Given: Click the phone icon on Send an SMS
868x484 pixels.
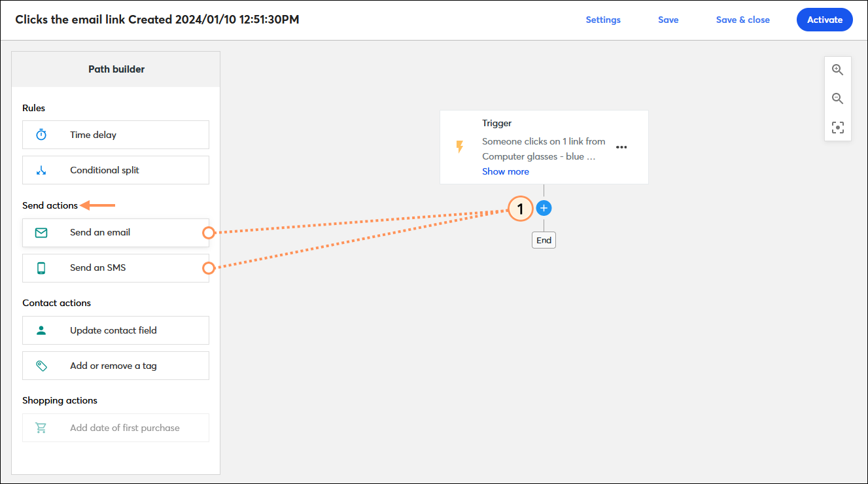Looking at the screenshot, I should point(41,268).
